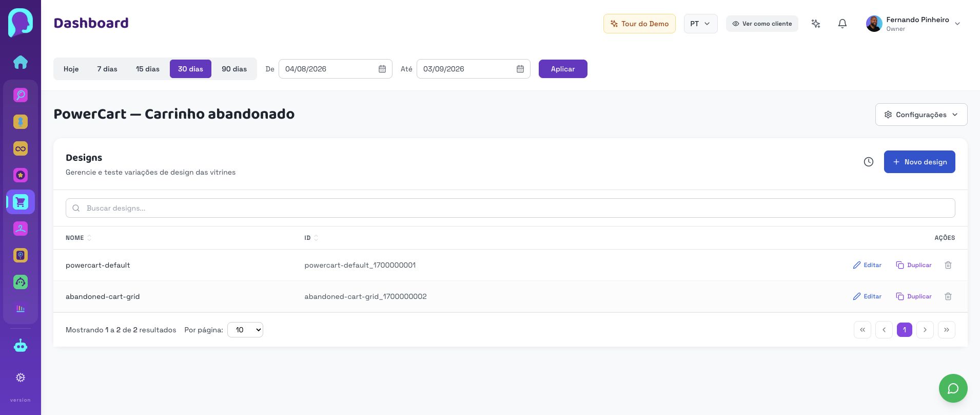980x415 pixels.
Task: Open the infinity symbol module in sidebar
Action: coord(21,148)
